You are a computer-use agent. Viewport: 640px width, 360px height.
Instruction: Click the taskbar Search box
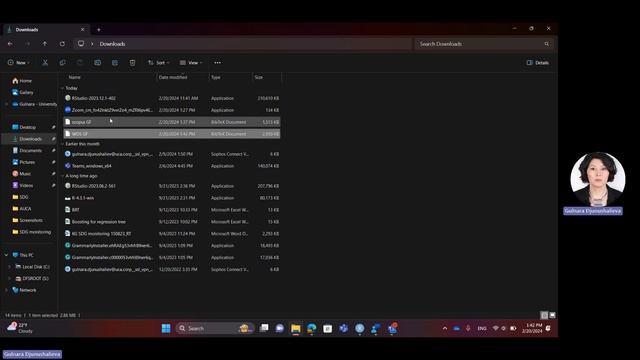(215, 328)
